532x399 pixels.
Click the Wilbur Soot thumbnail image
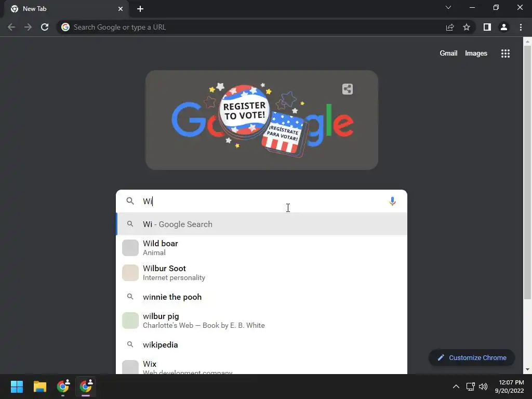pos(130,273)
